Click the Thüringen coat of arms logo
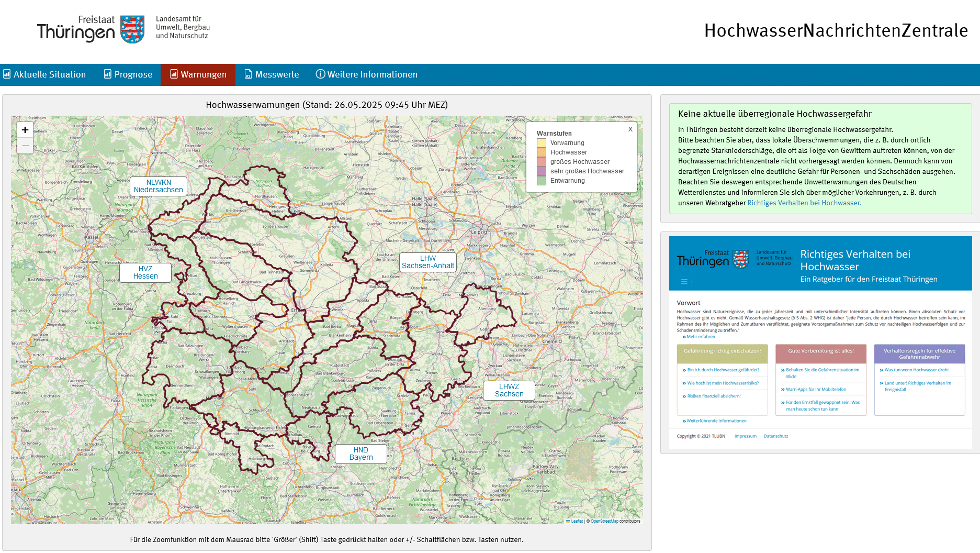980x553 pixels. 132,29
